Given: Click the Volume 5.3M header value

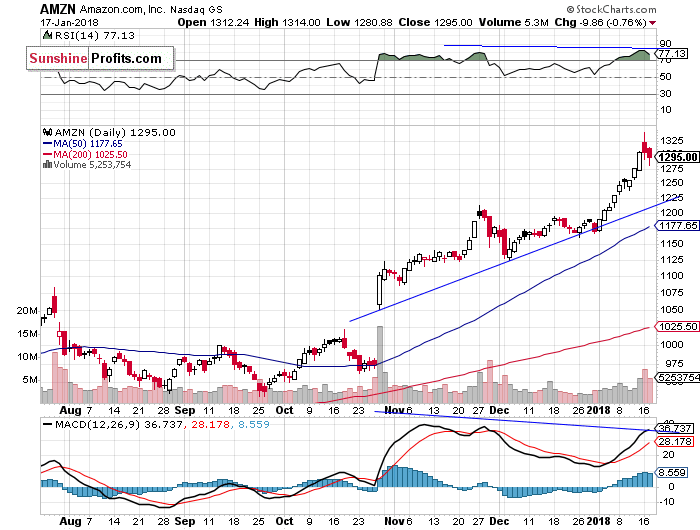Looking at the screenshot, I should 513,22.
